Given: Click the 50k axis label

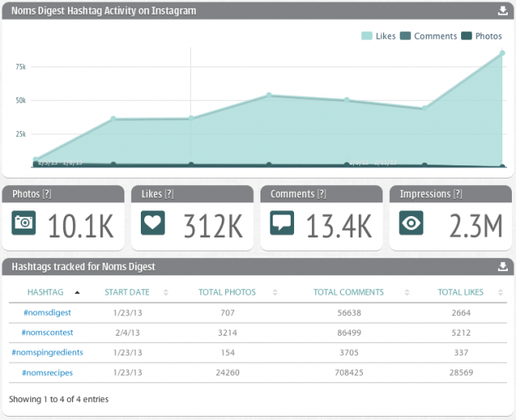Looking at the screenshot, I should pos(20,101).
